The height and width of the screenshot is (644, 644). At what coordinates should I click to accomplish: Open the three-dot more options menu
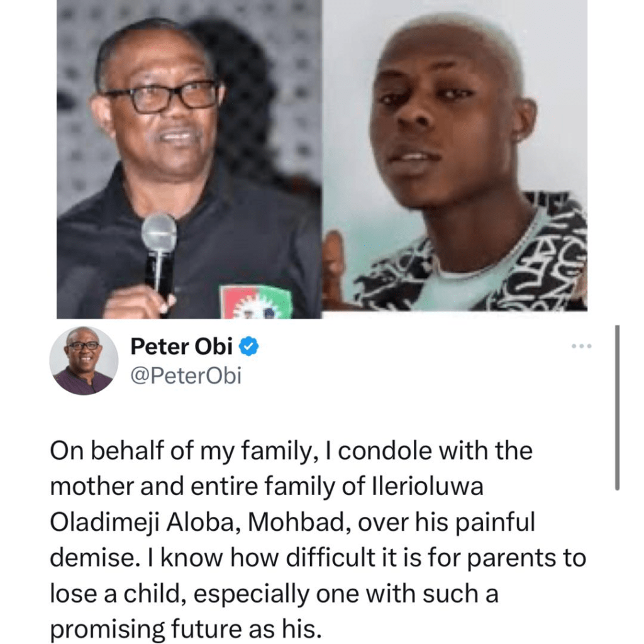point(582,347)
